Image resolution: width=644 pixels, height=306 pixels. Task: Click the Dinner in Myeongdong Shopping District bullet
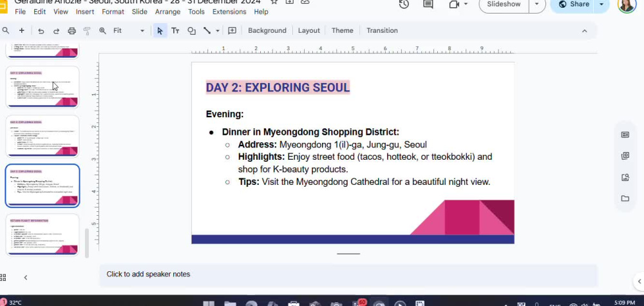tap(310, 132)
